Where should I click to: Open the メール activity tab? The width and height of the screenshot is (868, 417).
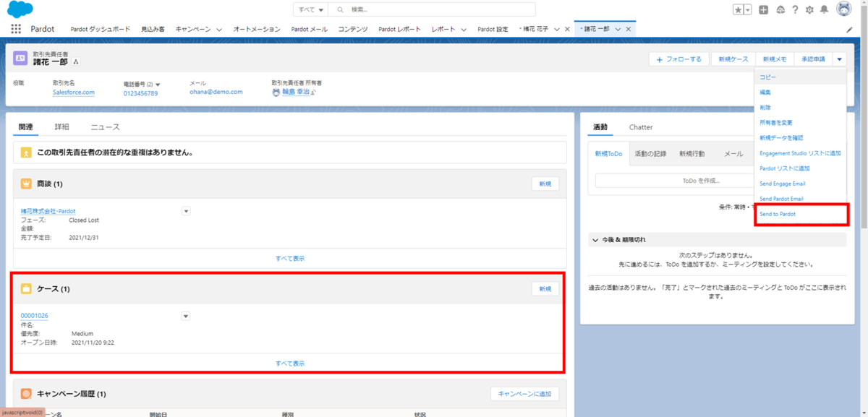pos(734,154)
